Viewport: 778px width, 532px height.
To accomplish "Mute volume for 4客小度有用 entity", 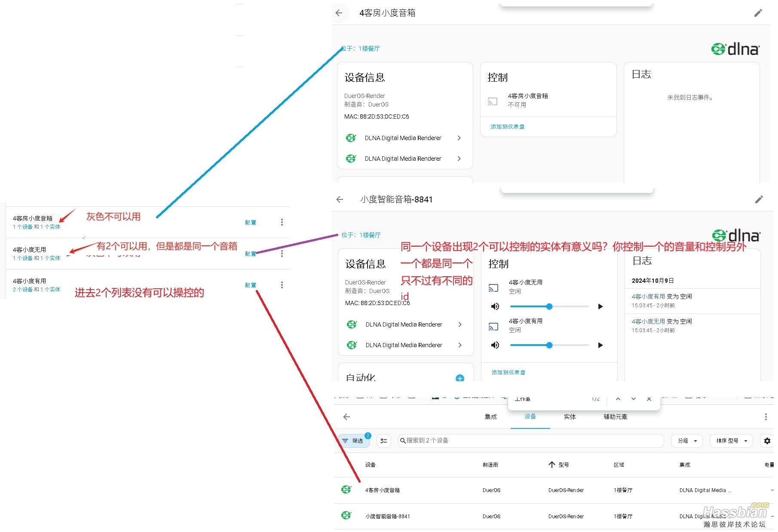I will point(495,345).
